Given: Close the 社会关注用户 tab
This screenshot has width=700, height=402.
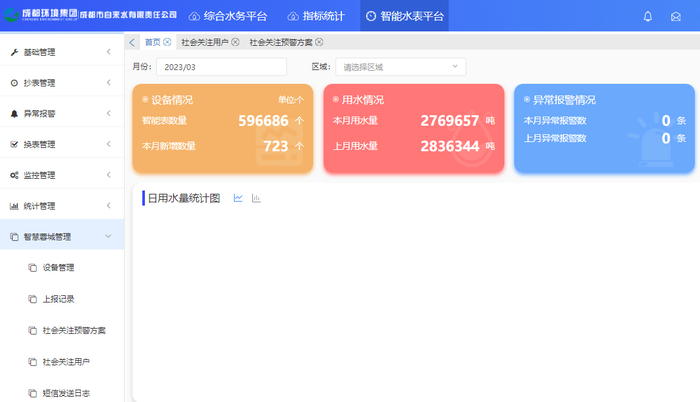Looking at the screenshot, I should tap(235, 42).
